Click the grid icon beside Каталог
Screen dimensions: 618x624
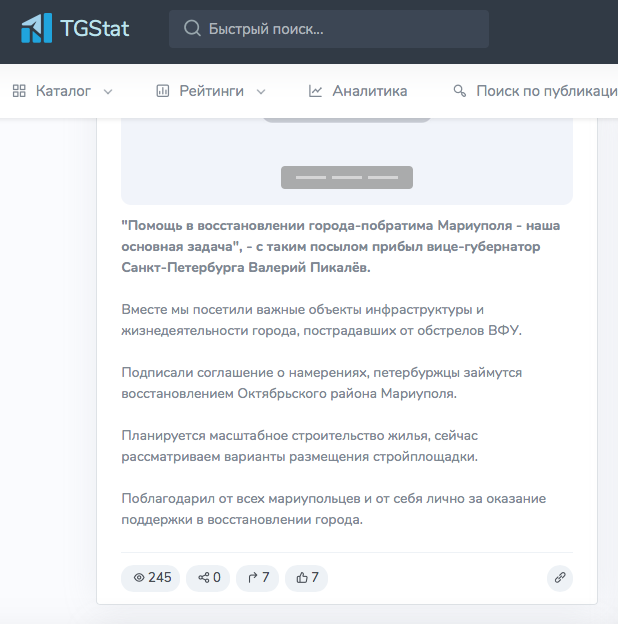pos(19,91)
